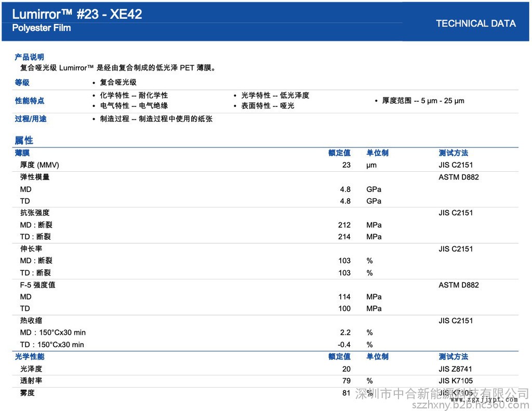Click the 深圳市中合新能源科技有限公司 watermark text
Screen dimensions: 532x411
pos(442,393)
